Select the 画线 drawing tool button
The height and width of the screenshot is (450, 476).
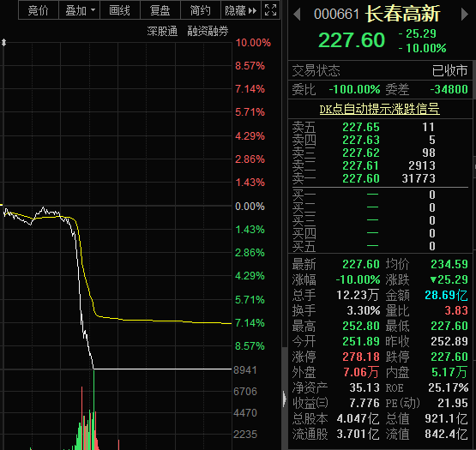pyautogui.click(x=119, y=10)
